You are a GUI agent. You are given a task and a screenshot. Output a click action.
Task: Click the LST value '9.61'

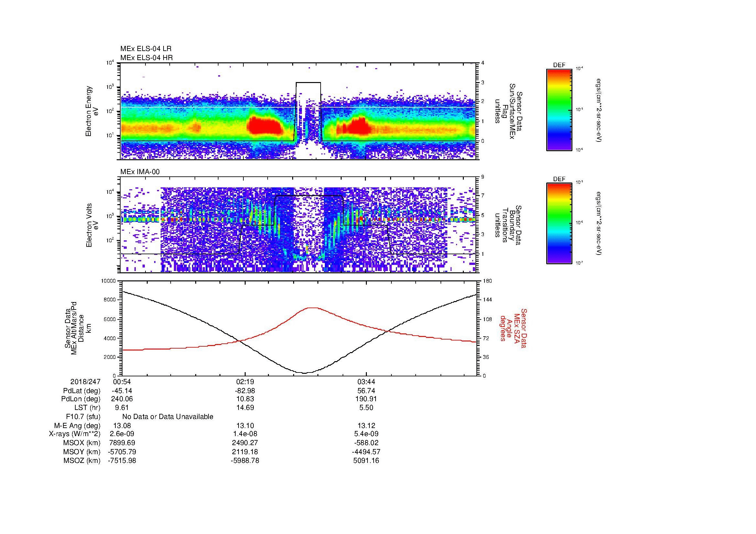click(x=122, y=408)
